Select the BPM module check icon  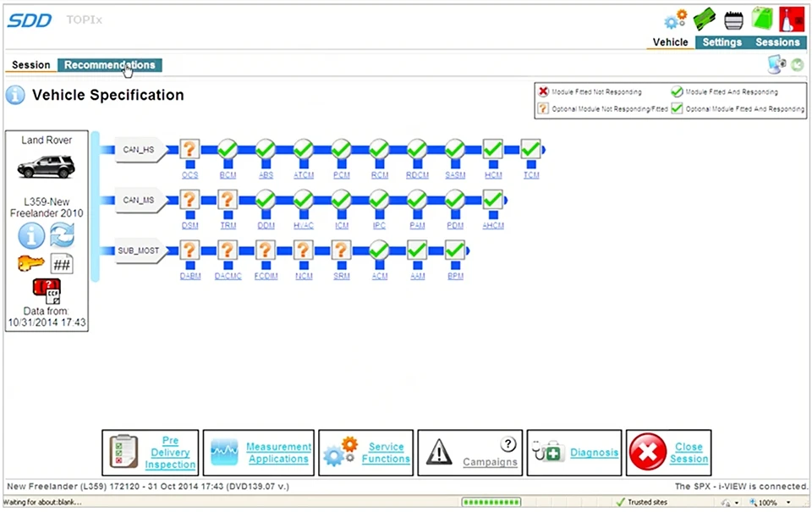[x=455, y=250]
